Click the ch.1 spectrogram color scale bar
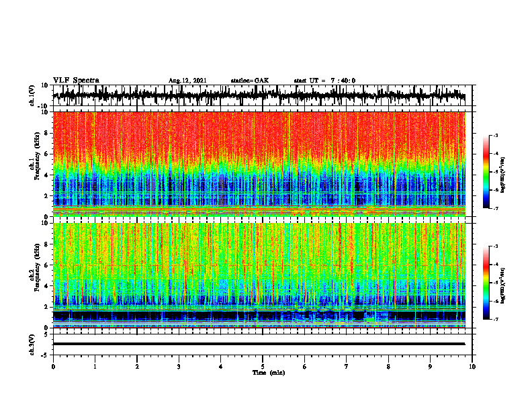 (486, 172)
